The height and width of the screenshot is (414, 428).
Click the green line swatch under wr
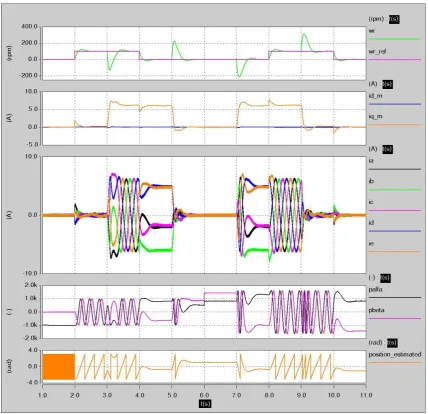(x=394, y=39)
